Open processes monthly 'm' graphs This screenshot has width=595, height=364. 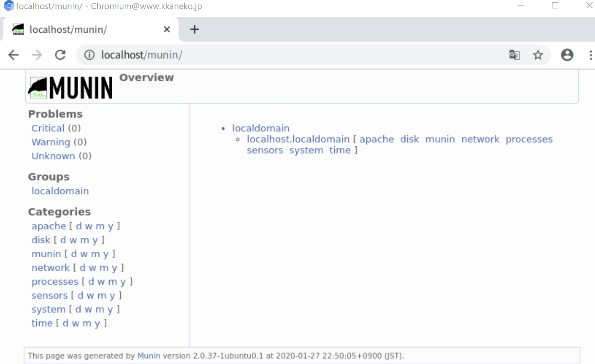pos(112,282)
